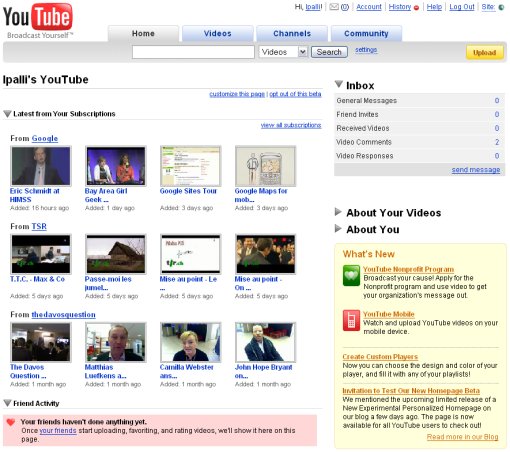Switch to the Channels tab
The height and width of the screenshot is (452, 510).
coord(292,34)
